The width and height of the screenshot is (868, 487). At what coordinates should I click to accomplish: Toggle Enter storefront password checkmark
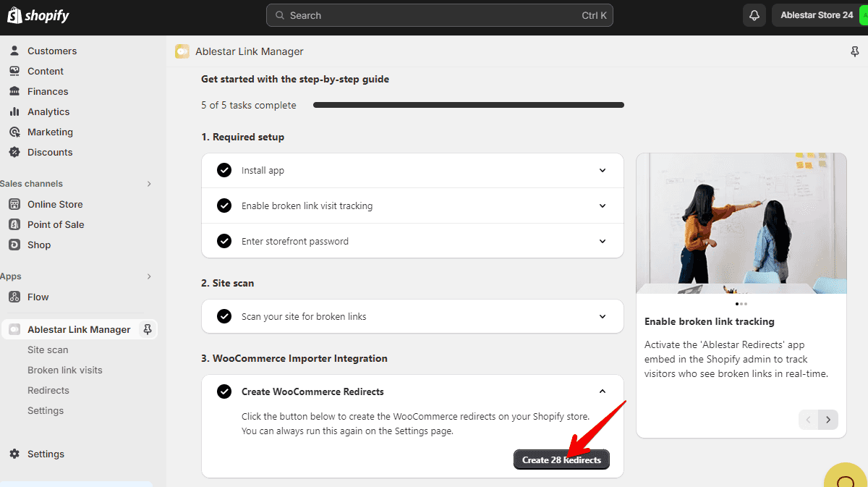click(x=224, y=241)
